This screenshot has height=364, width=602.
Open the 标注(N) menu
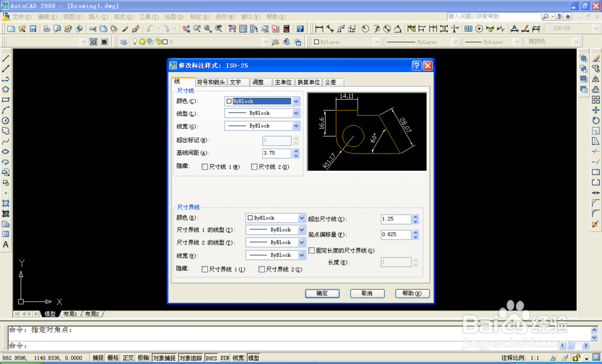pos(200,17)
